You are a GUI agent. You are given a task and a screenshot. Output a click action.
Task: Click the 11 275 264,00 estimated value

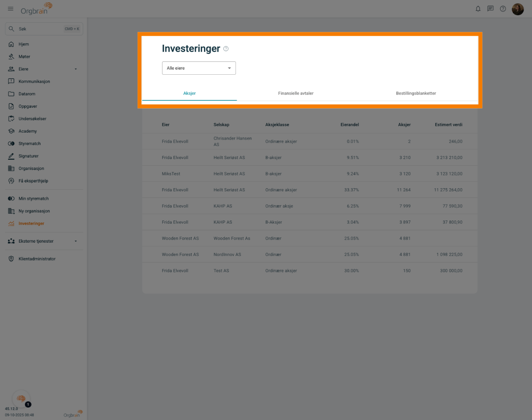click(x=448, y=190)
